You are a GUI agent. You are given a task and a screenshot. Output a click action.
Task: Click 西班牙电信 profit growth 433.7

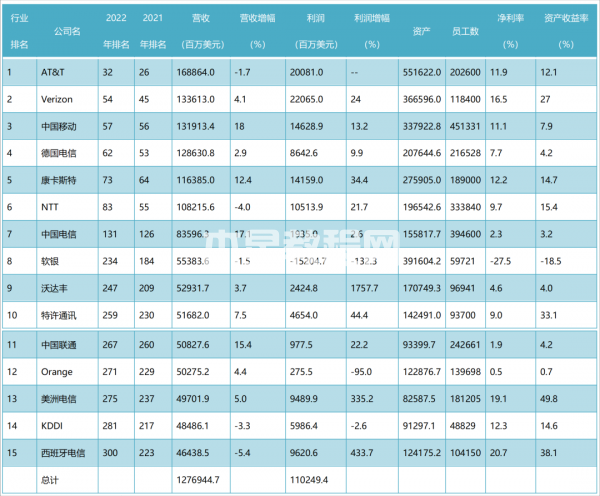(362, 453)
